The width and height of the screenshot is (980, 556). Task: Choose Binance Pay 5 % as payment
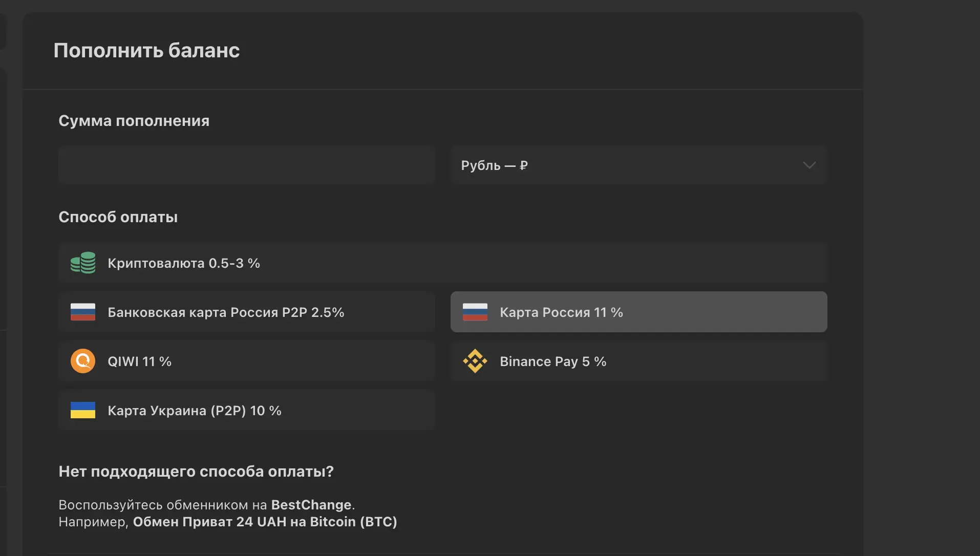coord(638,361)
